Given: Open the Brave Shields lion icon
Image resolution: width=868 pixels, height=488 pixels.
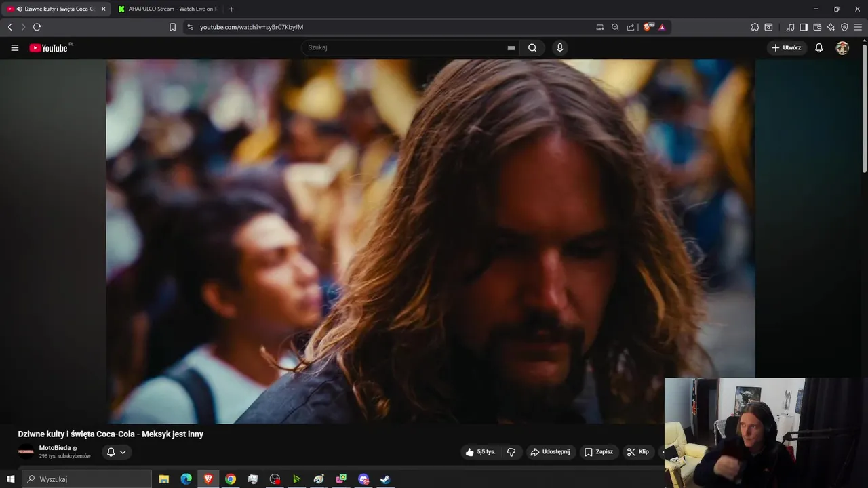Looking at the screenshot, I should (x=648, y=27).
